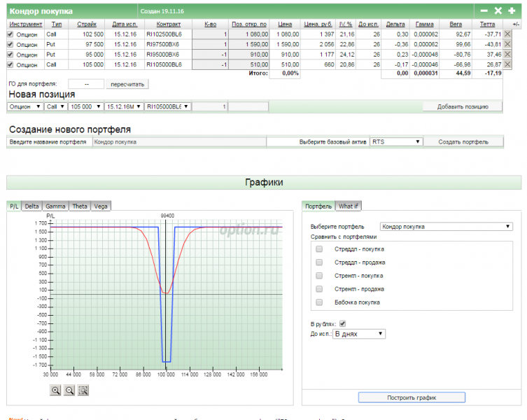The height and width of the screenshot is (420, 527).
Task: Click the portfolio name input field
Action: (x=178, y=141)
